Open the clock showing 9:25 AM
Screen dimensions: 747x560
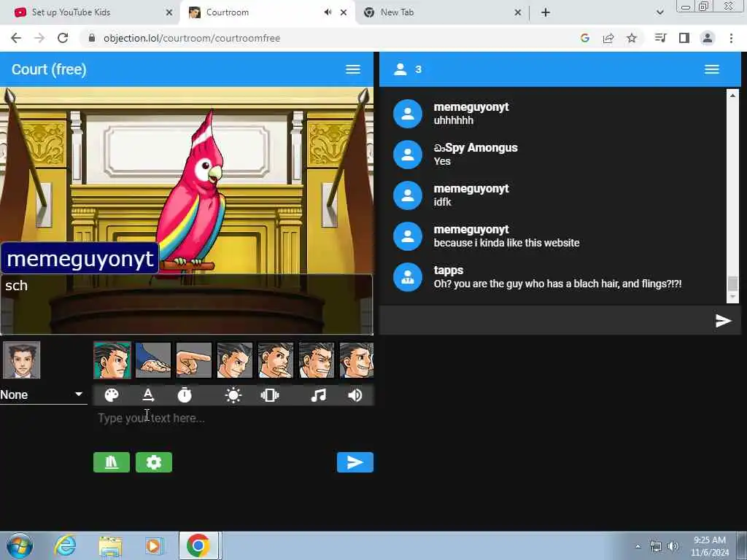pyautogui.click(x=710, y=546)
